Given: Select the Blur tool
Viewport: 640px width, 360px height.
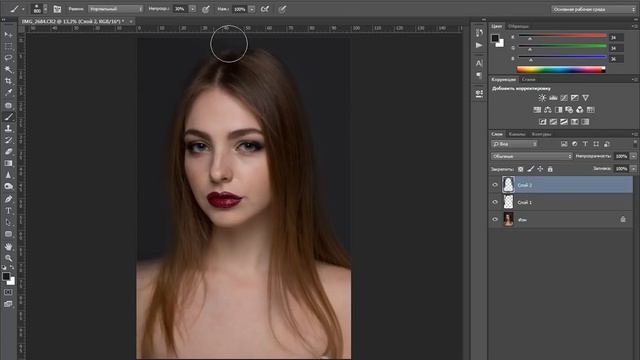Looking at the screenshot, I should pyautogui.click(x=8, y=175).
